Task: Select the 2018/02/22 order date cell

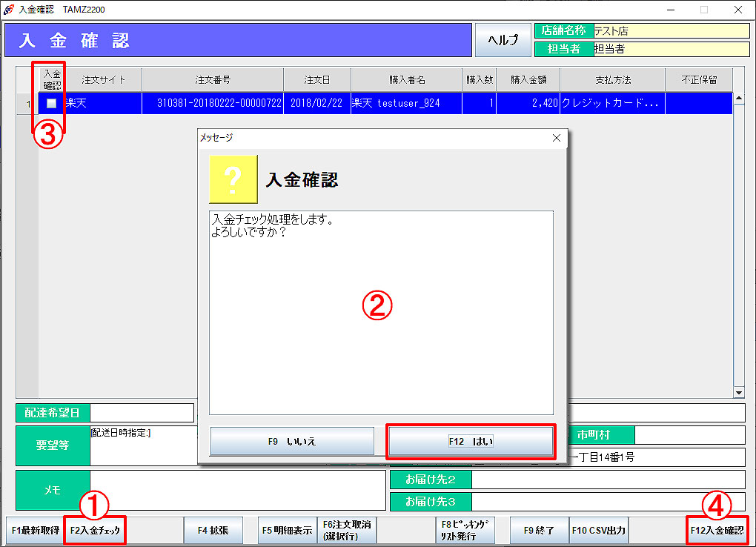Action: point(316,103)
